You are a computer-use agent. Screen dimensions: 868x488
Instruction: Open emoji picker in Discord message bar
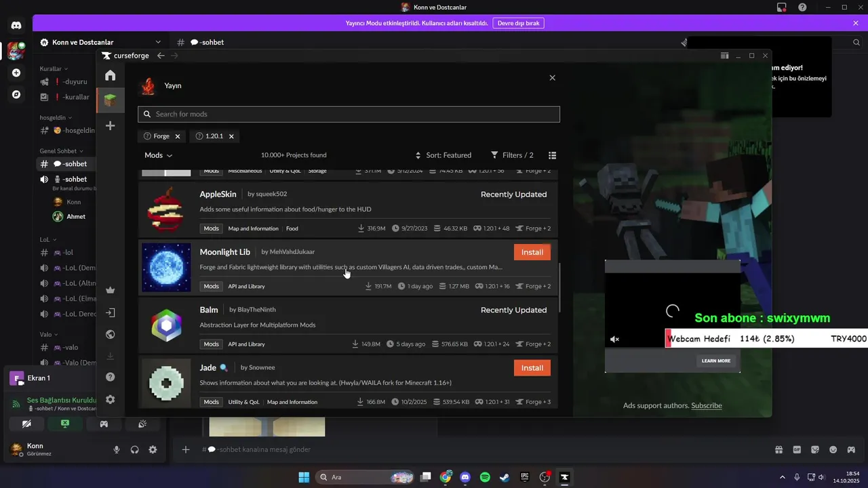coord(833,449)
